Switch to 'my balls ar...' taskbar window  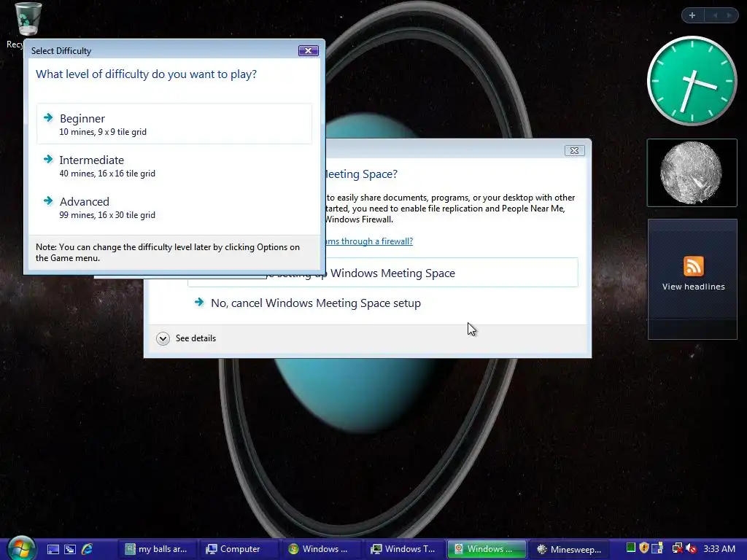(x=156, y=549)
